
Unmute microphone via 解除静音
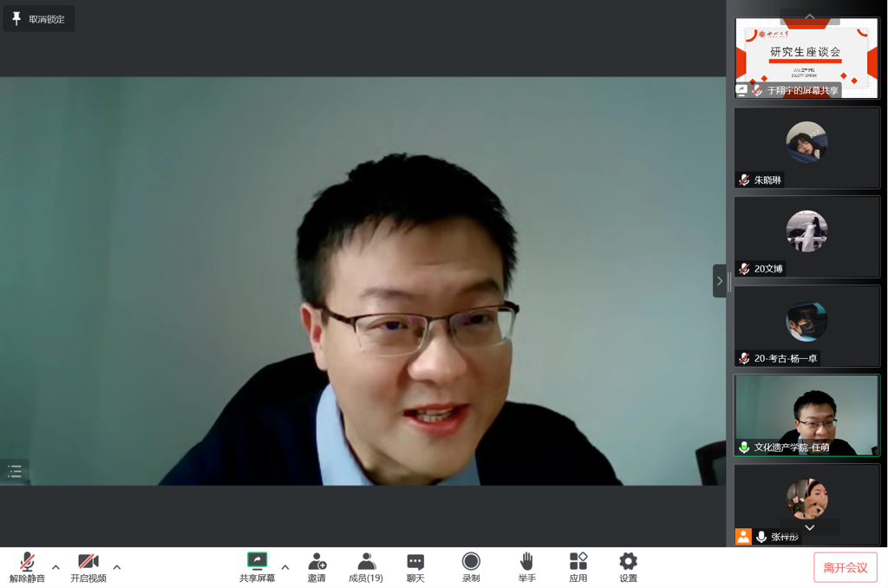[27, 562]
